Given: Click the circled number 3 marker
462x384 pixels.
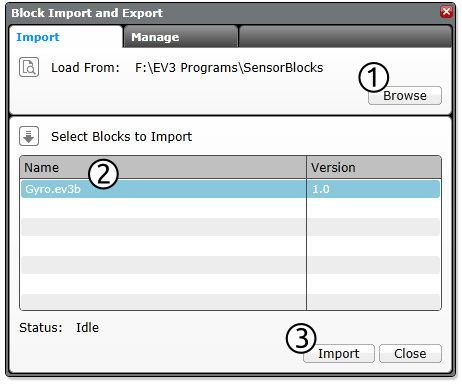Looking at the screenshot, I should 301,338.
